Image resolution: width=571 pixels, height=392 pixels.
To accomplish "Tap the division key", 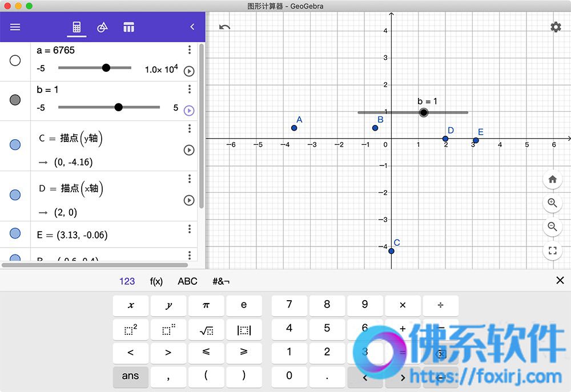I will tap(441, 305).
